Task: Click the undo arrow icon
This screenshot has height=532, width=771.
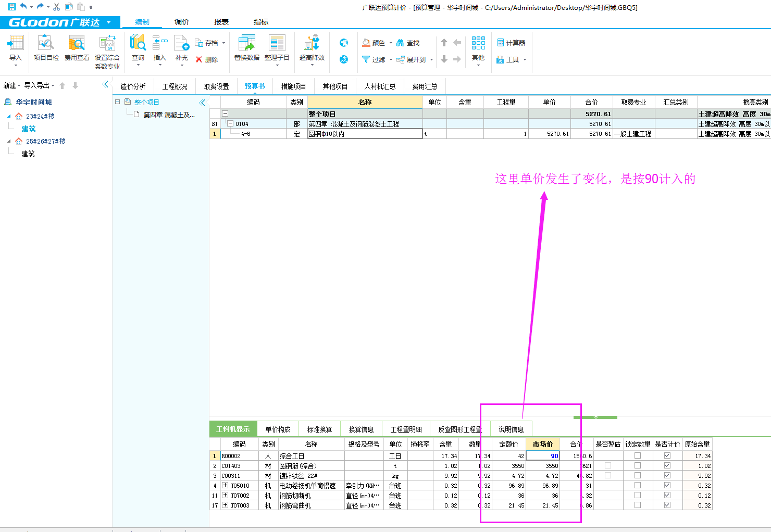Action: pos(23,7)
